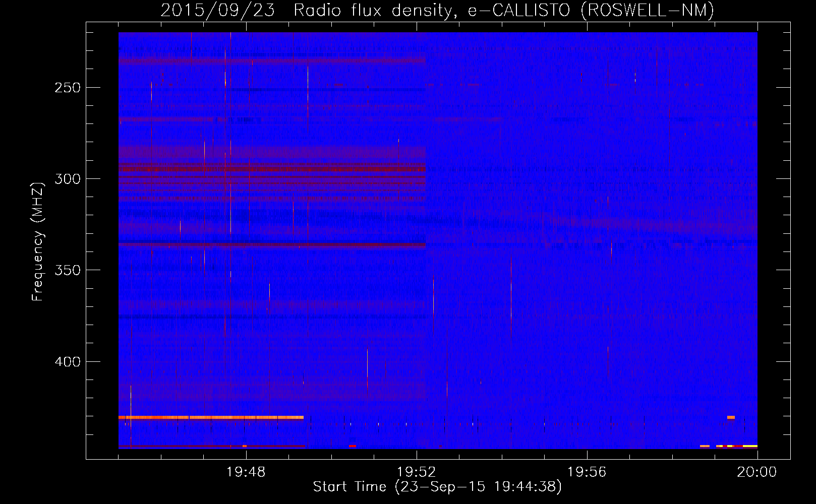816x504 pixels.
Task: Click the 'Start Time (23-Sep-15 19:44:38)' label
Action: [437, 487]
